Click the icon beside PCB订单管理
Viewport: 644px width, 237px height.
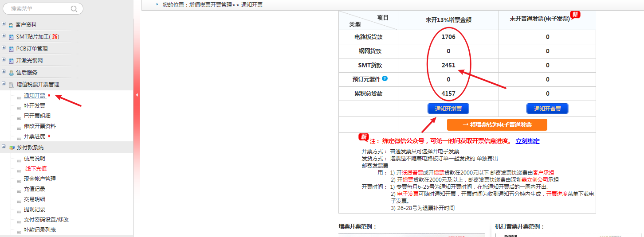tap(11, 49)
